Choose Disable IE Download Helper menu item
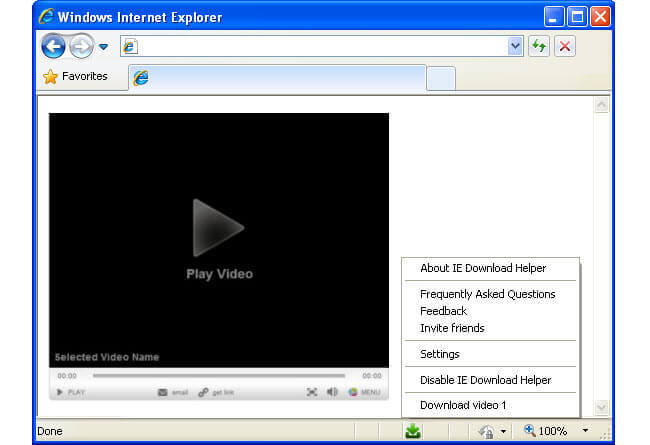 point(485,380)
